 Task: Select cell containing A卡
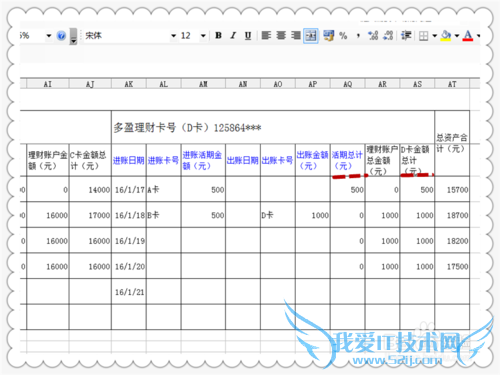(x=163, y=189)
